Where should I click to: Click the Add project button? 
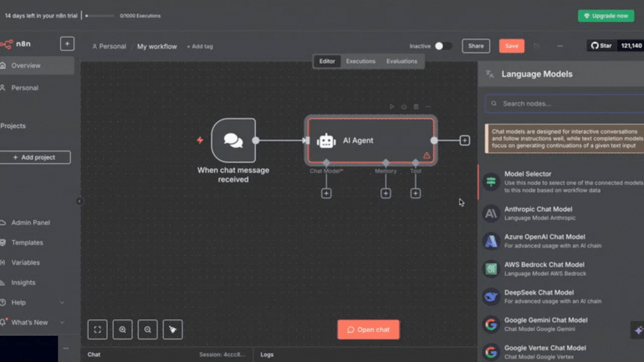pos(35,157)
